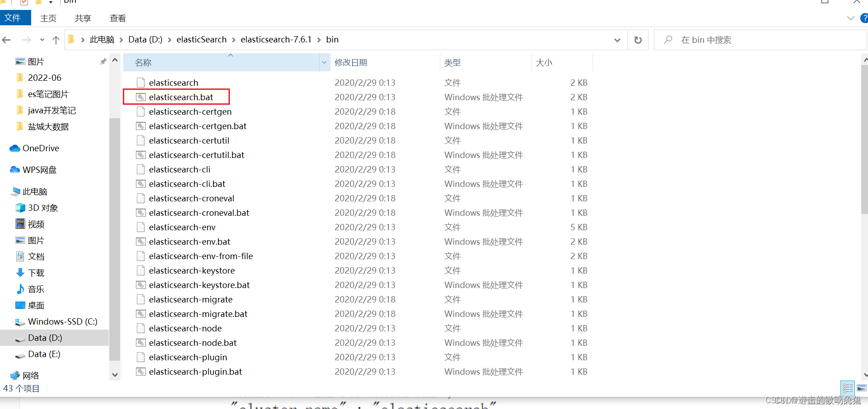Open WPS网盘 in the navigation pane

pyautogui.click(x=39, y=170)
